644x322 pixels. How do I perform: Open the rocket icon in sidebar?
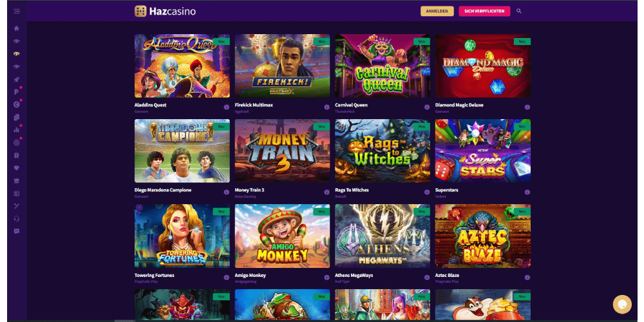17,79
